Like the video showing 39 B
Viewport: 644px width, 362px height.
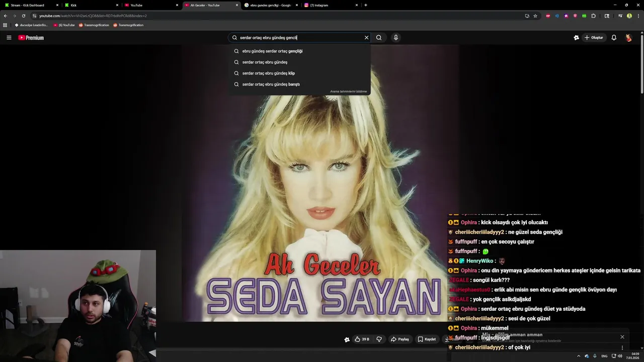click(x=362, y=339)
